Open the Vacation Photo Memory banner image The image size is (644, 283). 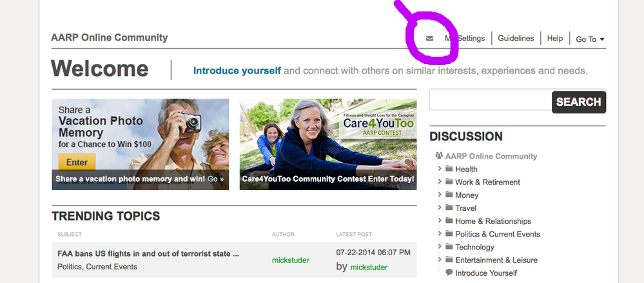(140, 144)
